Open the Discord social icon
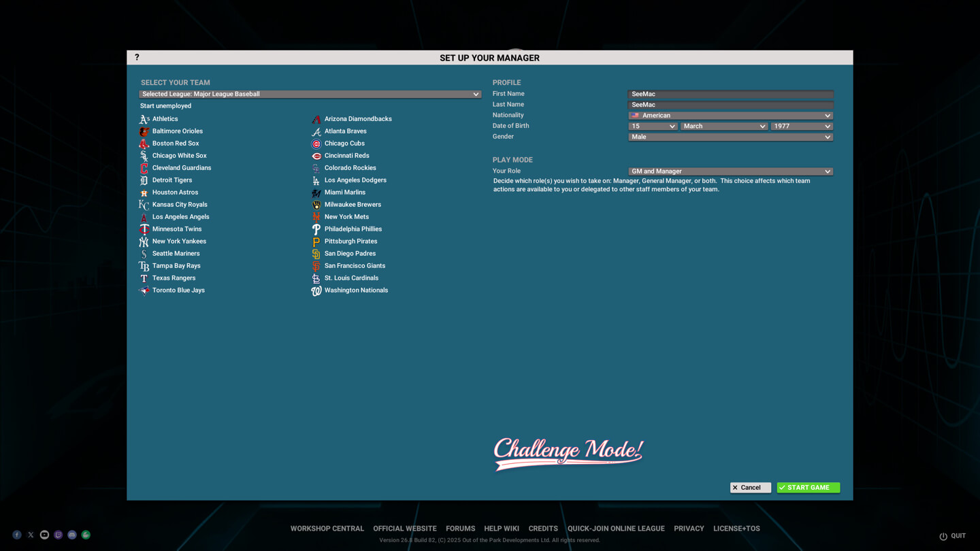The image size is (980, 551). 72,535
